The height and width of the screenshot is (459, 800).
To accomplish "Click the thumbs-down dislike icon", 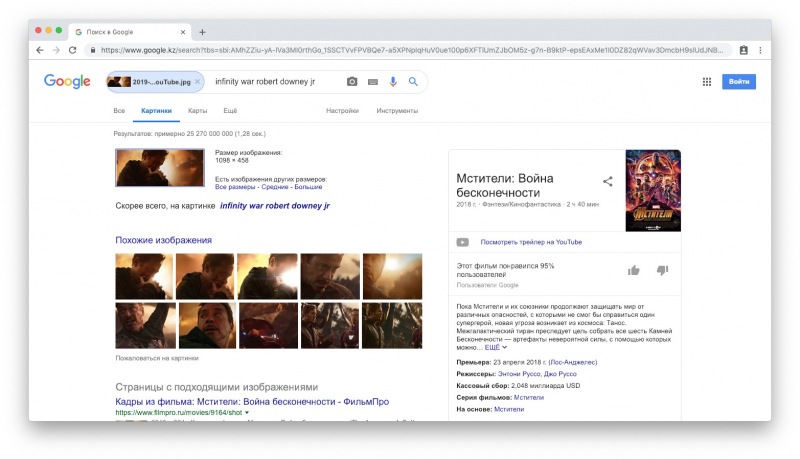I will click(662, 271).
